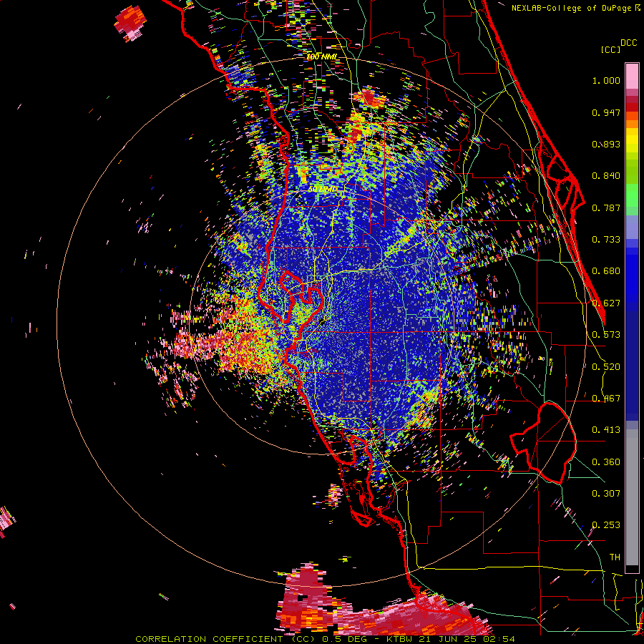This screenshot has width=644, height=644.
Task: Select the 0.573 scale value
Action: (606, 335)
